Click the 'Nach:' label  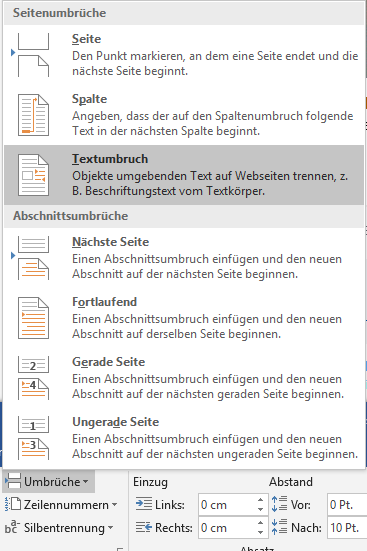point(306,528)
